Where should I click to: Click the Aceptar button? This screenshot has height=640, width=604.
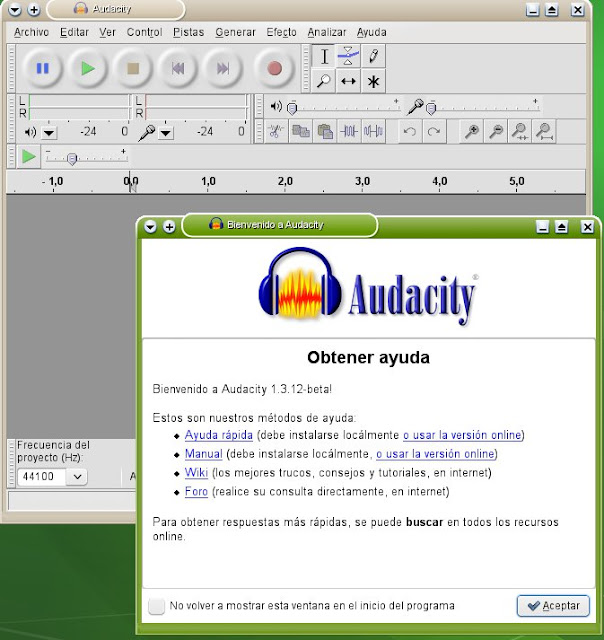pyautogui.click(x=553, y=606)
